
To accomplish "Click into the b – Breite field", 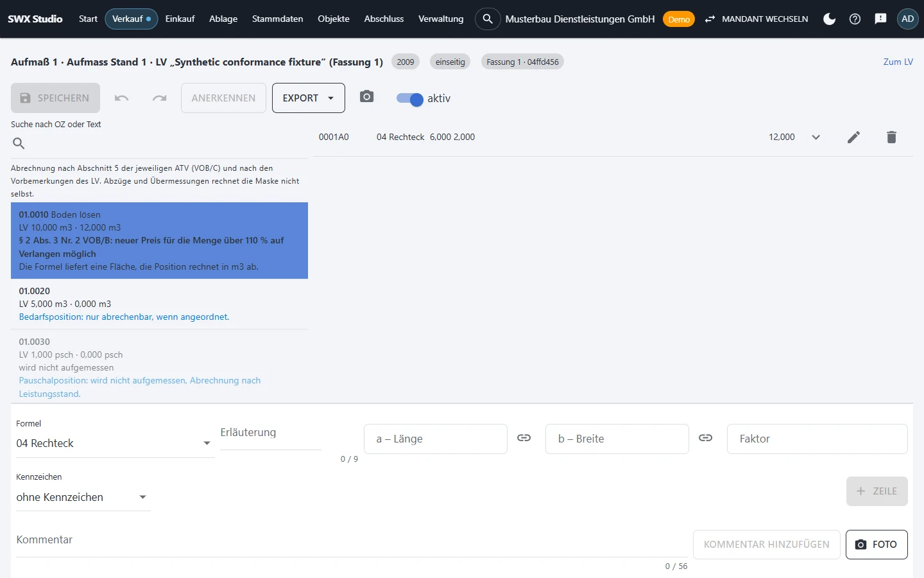I will click(617, 439).
